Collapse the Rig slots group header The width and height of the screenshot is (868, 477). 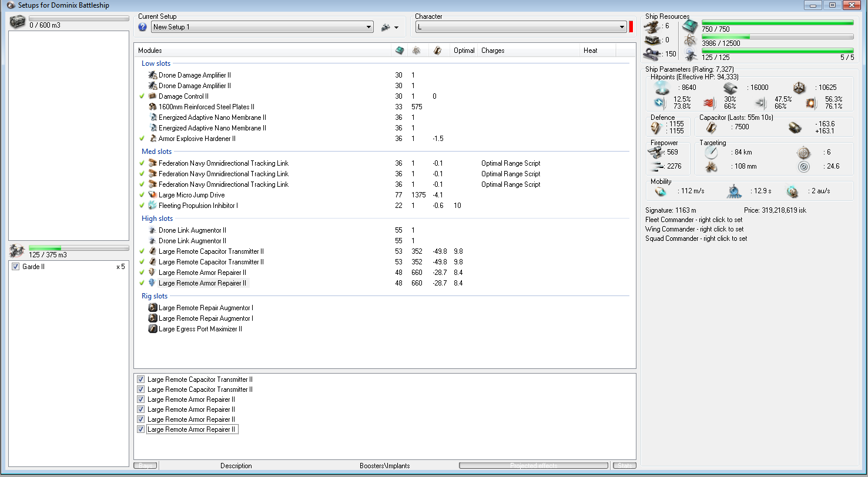coord(155,296)
